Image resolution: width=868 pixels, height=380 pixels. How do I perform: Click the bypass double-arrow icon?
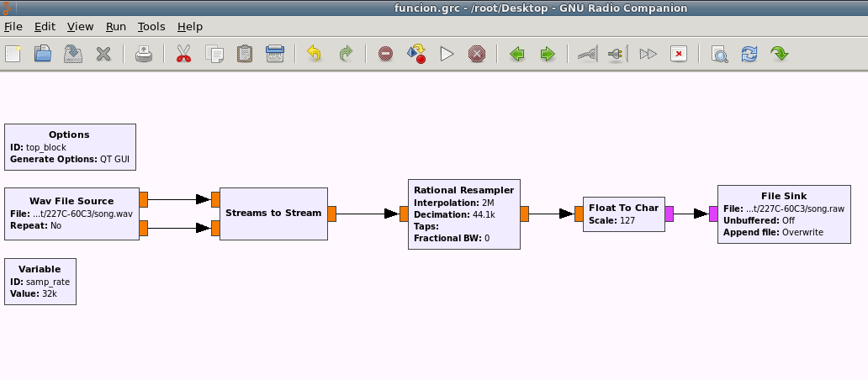[648, 54]
